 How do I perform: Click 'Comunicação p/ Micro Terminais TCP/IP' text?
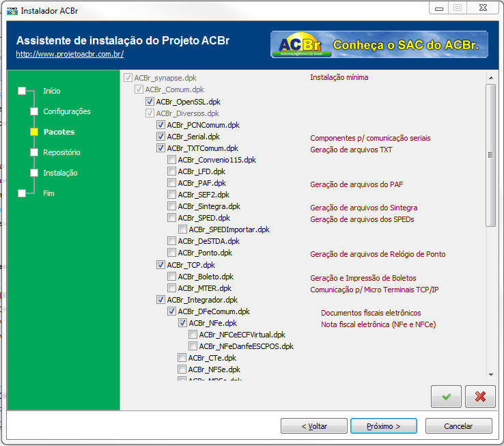click(374, 290)
